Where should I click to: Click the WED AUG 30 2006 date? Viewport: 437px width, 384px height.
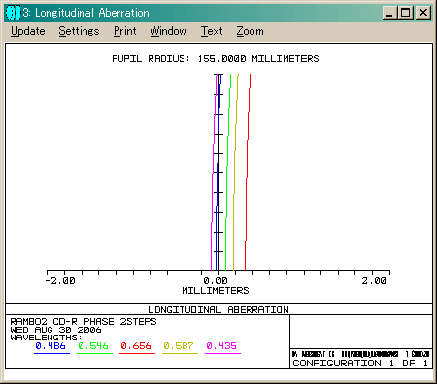click(56, 330)
